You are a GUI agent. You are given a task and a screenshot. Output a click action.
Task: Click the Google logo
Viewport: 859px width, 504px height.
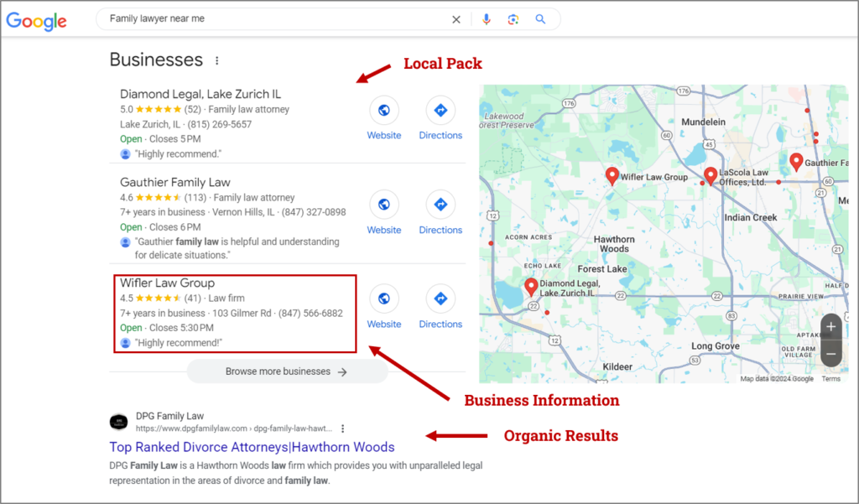[x=35, y=21]
